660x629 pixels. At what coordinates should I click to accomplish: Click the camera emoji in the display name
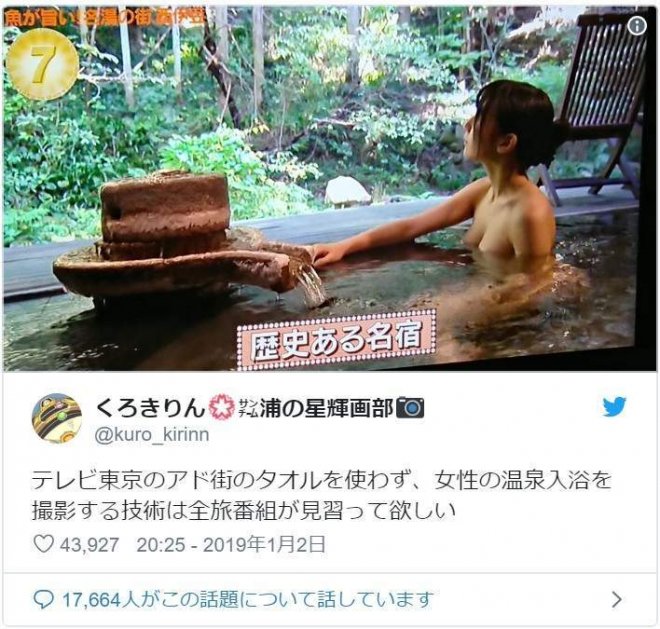(x=410, y=408)
